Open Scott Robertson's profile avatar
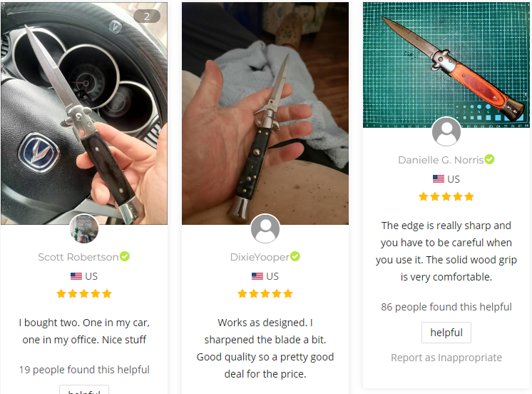 click(x=84, y=228)
